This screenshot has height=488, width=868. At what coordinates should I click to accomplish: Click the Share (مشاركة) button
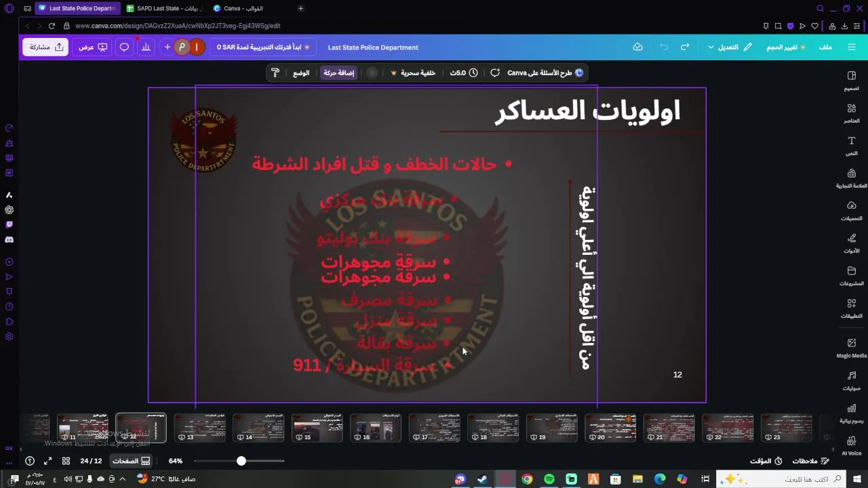click(x=47, y=47)
